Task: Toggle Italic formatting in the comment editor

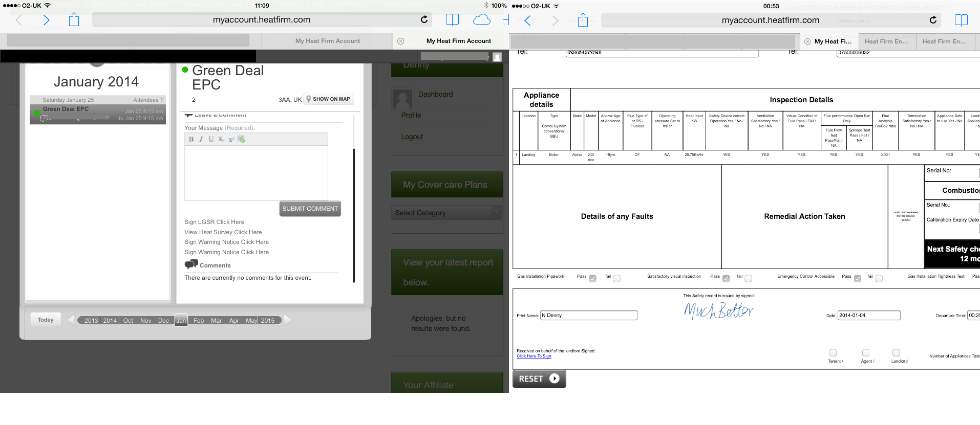Action: tap(201, 139)
